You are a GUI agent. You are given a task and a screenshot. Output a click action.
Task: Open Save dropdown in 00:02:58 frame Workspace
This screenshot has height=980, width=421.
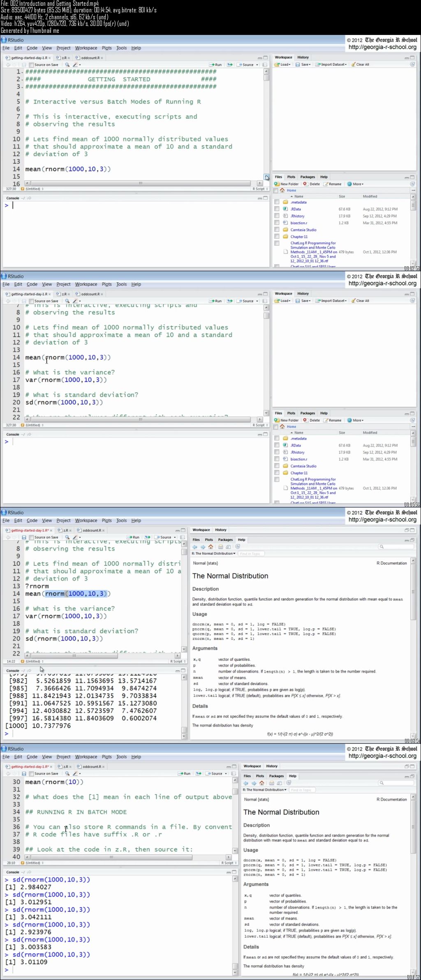pos(303,65)
